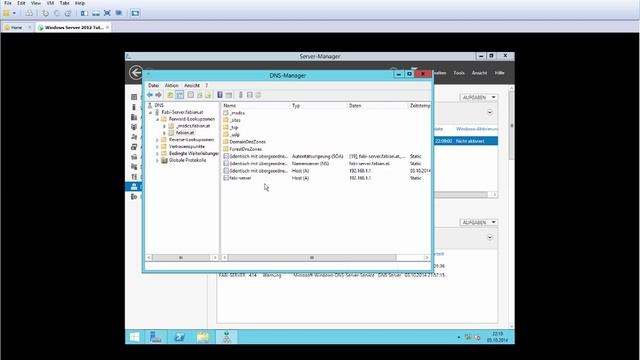Click the DNS-Manager taskbar icon

click(227, 337)
